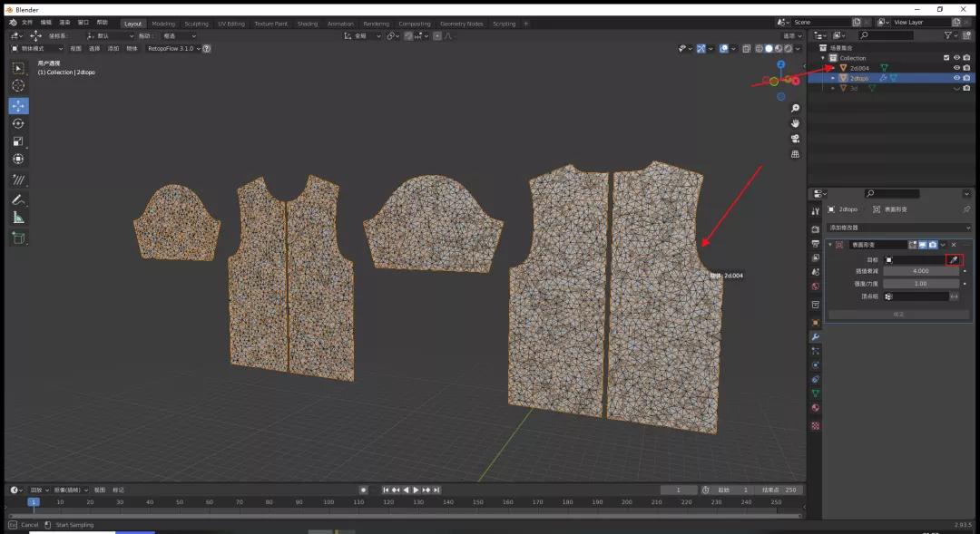Click the target eyedropper in Surface Deform modifier
The height and width of the screenshot is (534, 980).
[953, 259]
